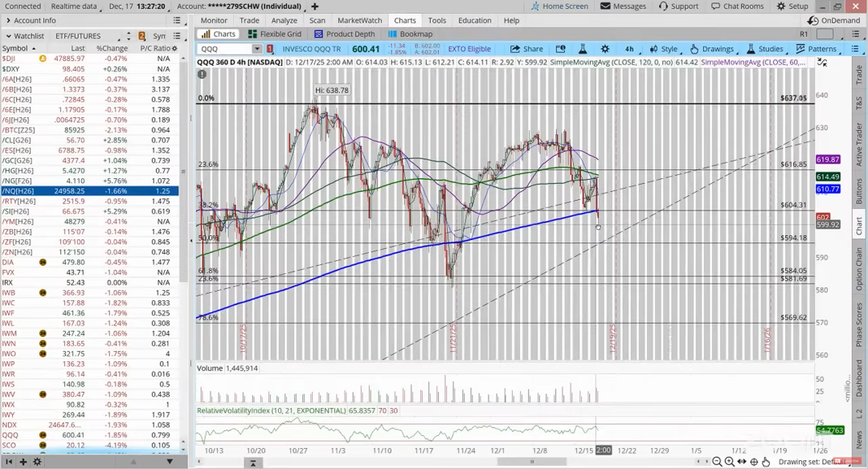Open the Setup gear menu
This screenshot has width=868, height=469.
792,6
